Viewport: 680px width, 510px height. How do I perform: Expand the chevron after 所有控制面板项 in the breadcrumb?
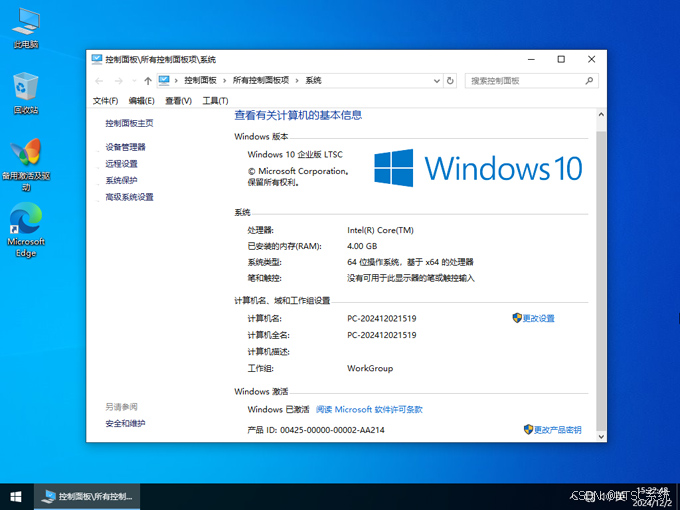pos(297,81)
